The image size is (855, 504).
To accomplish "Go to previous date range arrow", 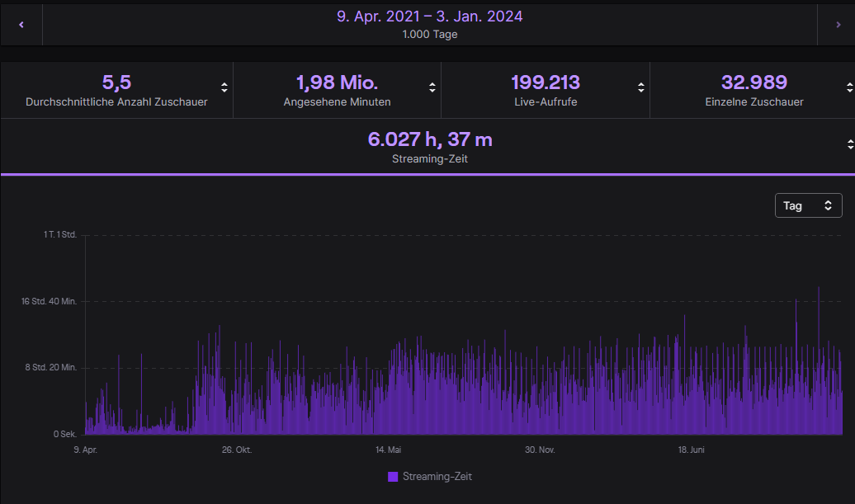I will pyautogui.click(x=21, y=25).
